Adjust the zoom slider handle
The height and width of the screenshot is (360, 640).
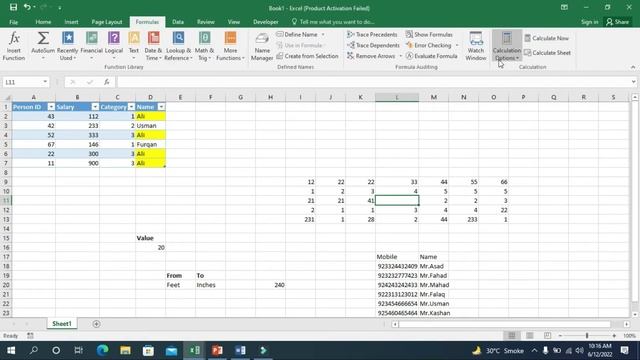[x=587, y=336]
